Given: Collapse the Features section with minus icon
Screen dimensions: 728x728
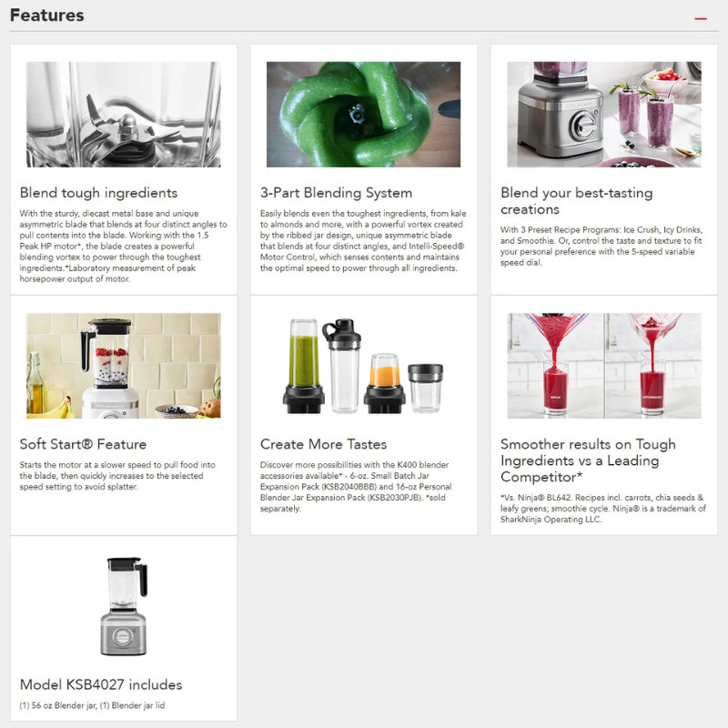Looking at the screenshot, I should coord(700,18).
